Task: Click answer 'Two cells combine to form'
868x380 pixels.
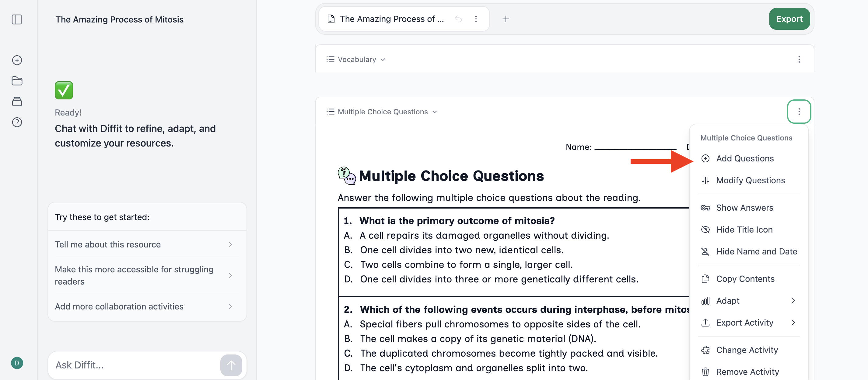Action: (x=466, y=264)
